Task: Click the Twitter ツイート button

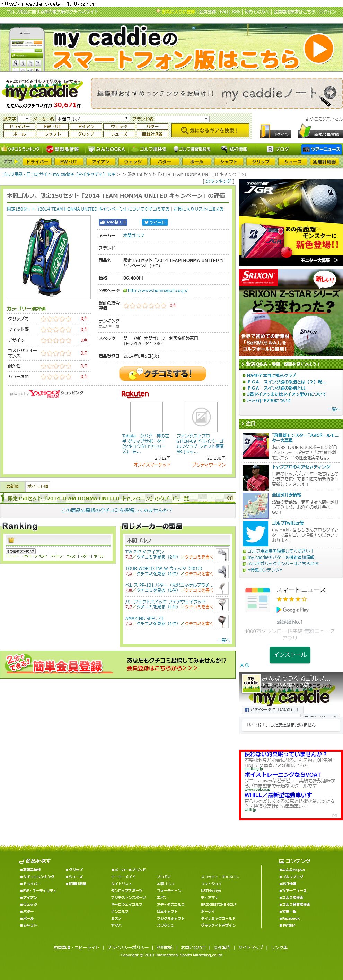Action: [155, 222]
